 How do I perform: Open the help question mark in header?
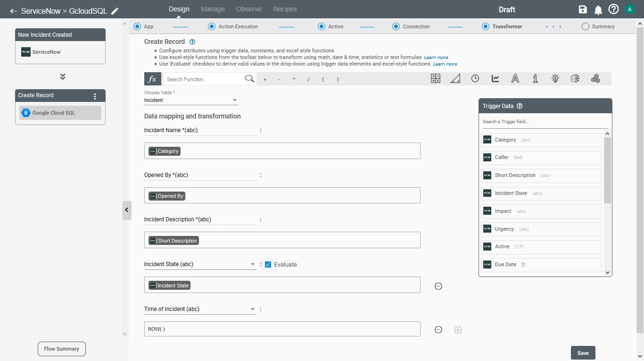(x=613, y=9)
